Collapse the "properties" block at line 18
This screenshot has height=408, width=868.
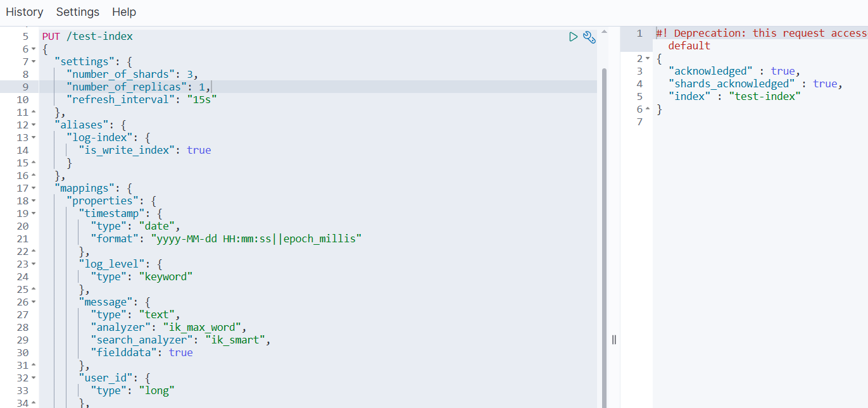34,201
